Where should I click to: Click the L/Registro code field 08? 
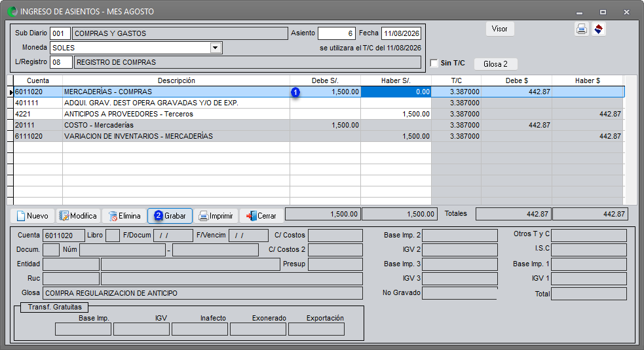click(61, 62)
